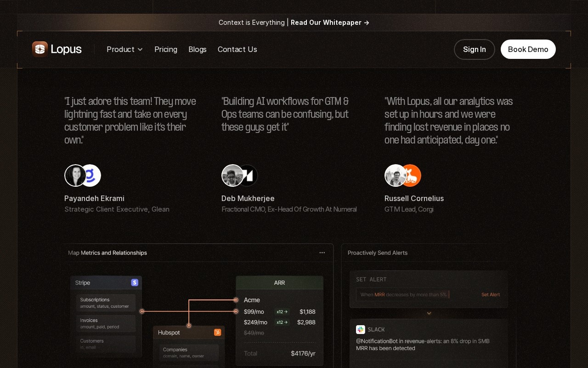Select the Companies row in Hubspot card
The height and width of the screenshot is (368, 588).
point(189,352)
